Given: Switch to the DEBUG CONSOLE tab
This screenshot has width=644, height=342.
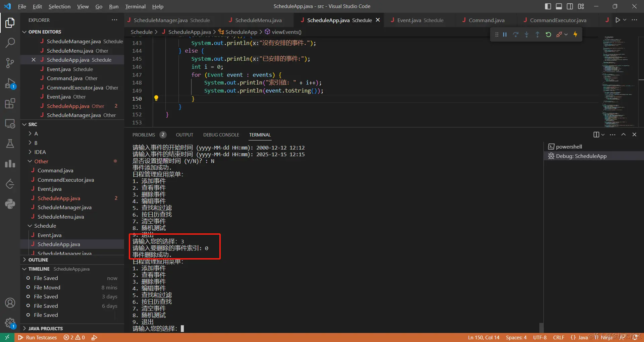Looking at the screenshot, I should [221, 135].
